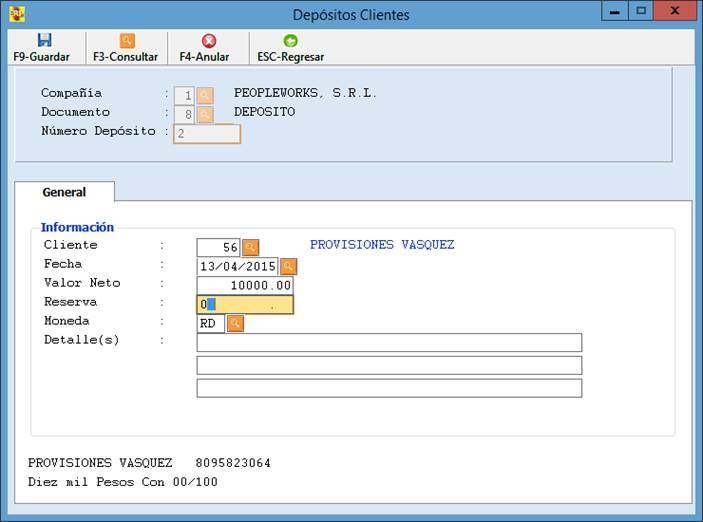Go back with ESC-Regresar button
This screenshot has height=522, width=703.
pos(290,41)
